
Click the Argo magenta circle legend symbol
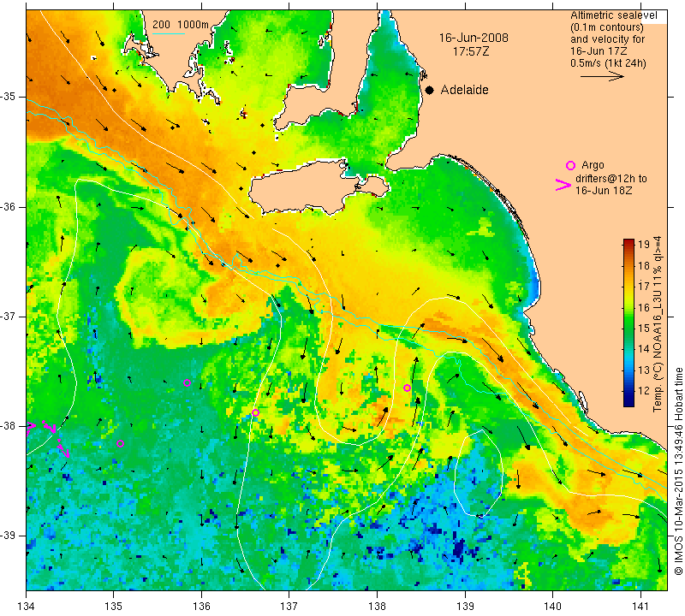coord(570,165)
